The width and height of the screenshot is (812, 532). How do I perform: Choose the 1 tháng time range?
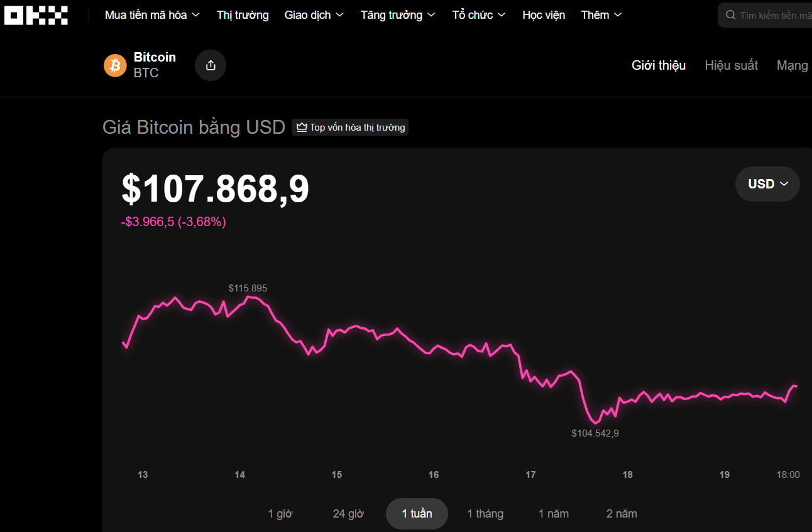pos(485,514)
